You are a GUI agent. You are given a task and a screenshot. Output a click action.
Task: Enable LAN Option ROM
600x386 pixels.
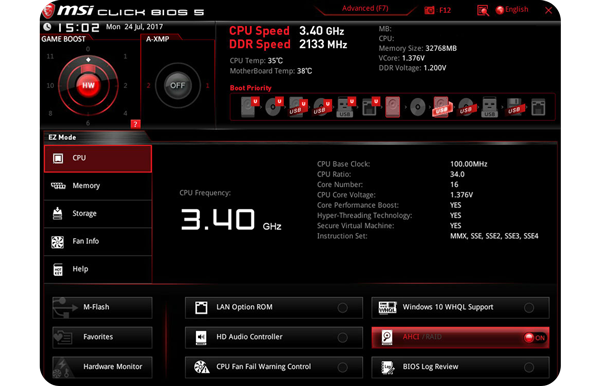tap(274, 308)
